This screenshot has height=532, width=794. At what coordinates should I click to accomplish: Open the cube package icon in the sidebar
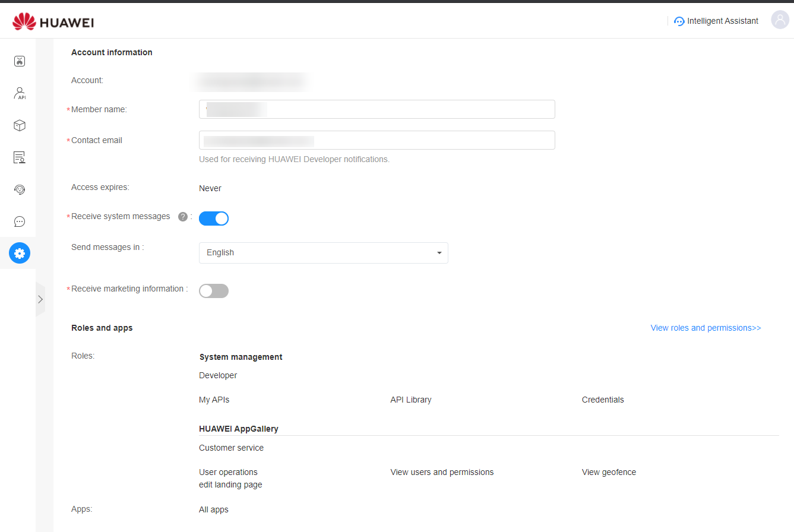coord(20,125)
